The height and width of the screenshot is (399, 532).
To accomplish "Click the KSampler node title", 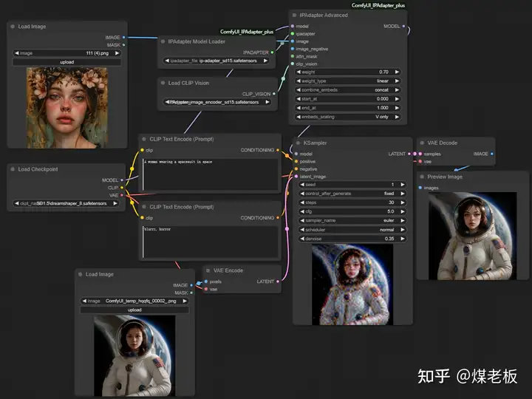I will tap(315, 143).
